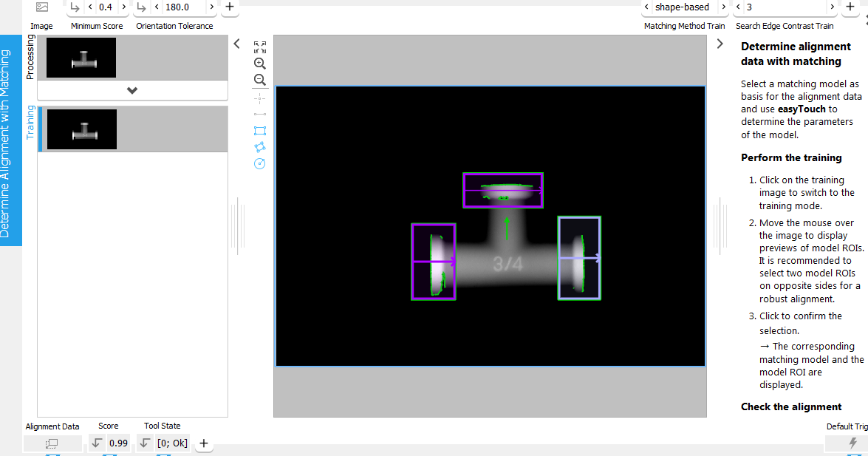This screenshot has height=456, width=868.
Task: Switch to the Processing vertical tab
Action: coord(30,57)
